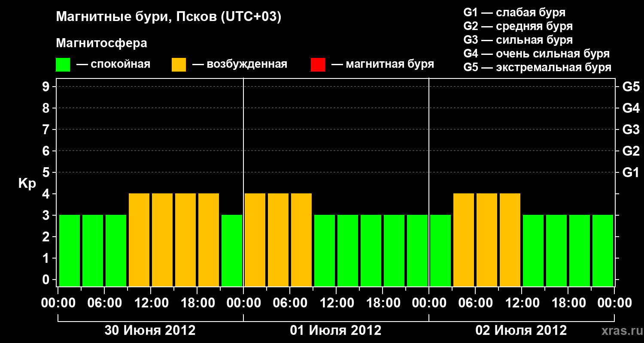This screenshot has width=644, height=343.
Task: Click the 'G1 — слабая буря' legend line
Action: (514, 12)
